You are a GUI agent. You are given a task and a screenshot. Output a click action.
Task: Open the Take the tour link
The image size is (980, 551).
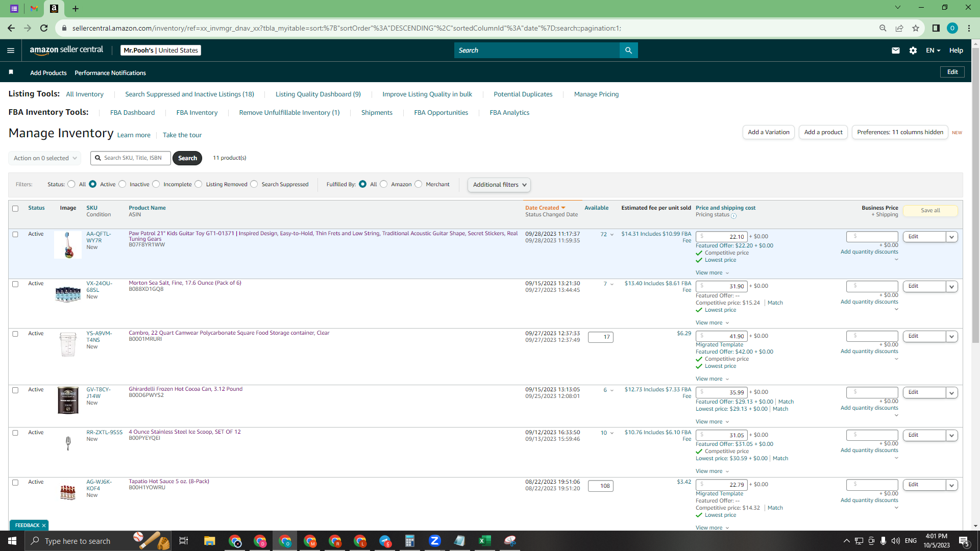click(182, 135)
